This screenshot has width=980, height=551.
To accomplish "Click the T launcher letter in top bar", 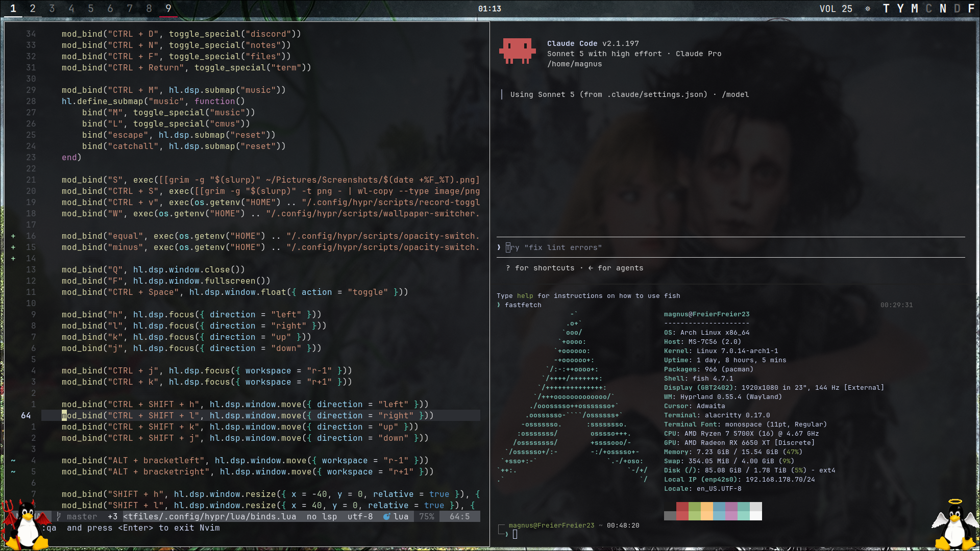I will click(x=887, y=9).
